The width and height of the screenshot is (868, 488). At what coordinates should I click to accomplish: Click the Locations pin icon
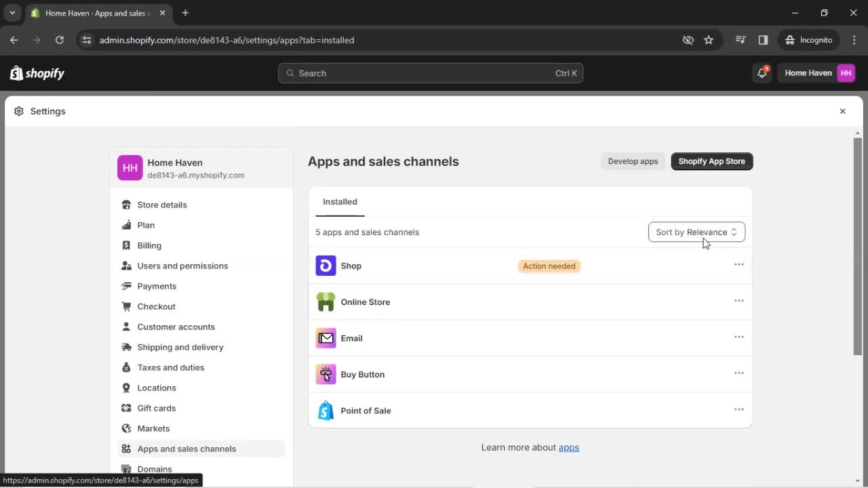tap(126, 388)
